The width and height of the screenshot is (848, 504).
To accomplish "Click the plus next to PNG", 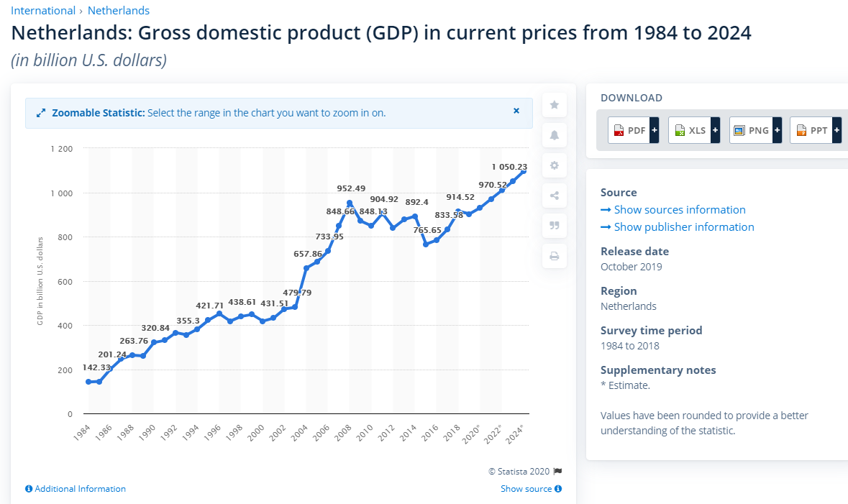I will pos(776,130).
